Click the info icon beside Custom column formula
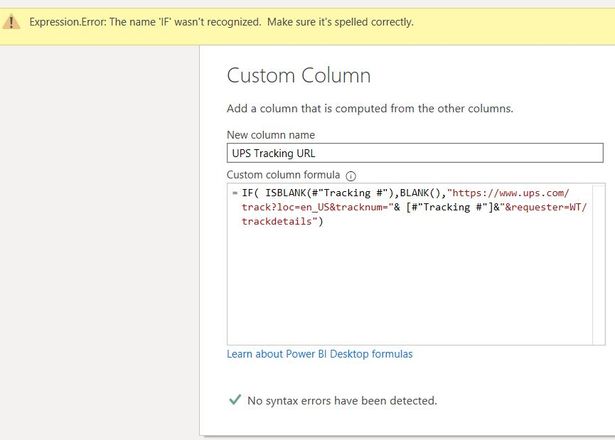Viewport: 615px width, 440px height. 351,176
